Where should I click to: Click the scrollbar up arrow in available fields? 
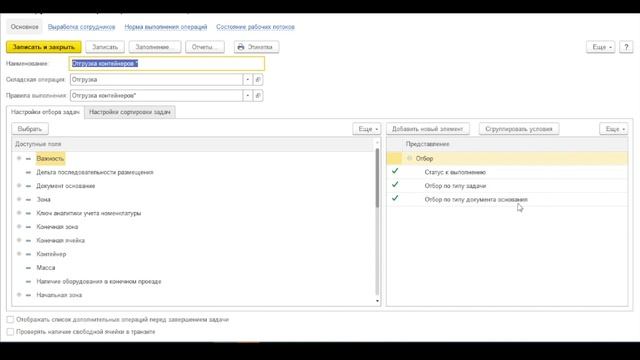[x=377, y=142]
